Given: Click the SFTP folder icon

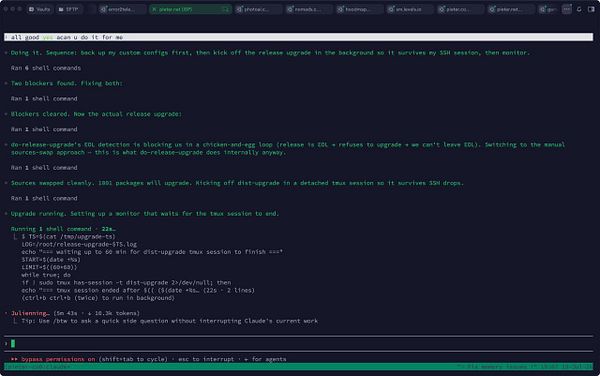Looking at the screenshot, I should (x=61, y=9).
